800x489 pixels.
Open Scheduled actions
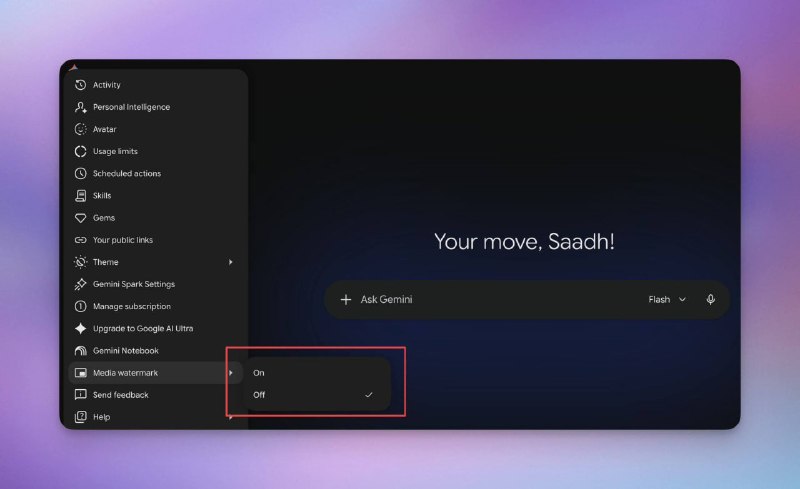tap(155, 174)
